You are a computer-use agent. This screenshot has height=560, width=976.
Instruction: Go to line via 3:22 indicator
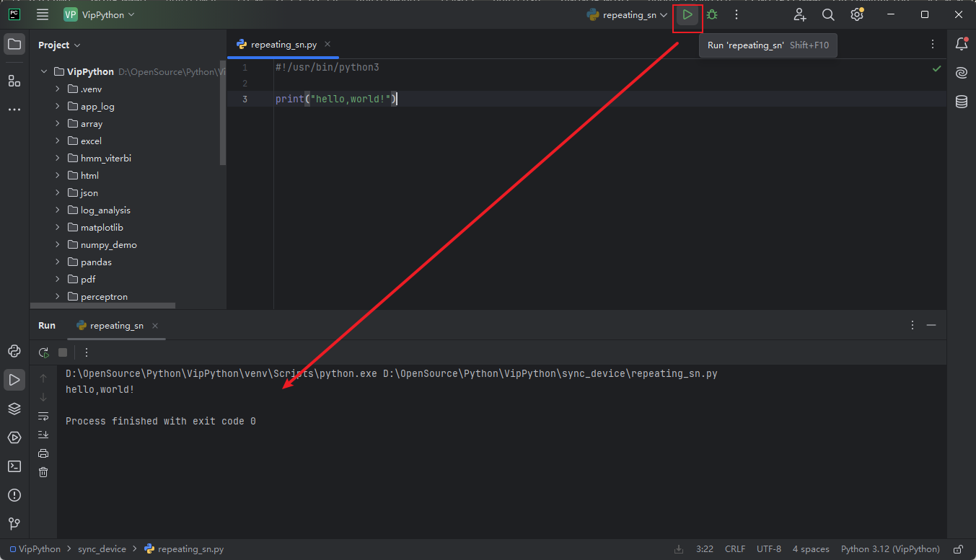705,549
